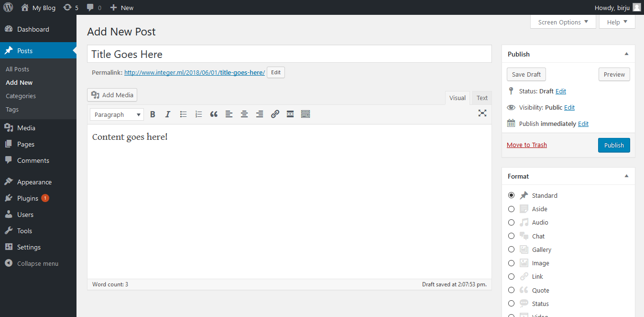Create a bulleted list
This screenshot has height=317, width=644.
tap(183, 114)
